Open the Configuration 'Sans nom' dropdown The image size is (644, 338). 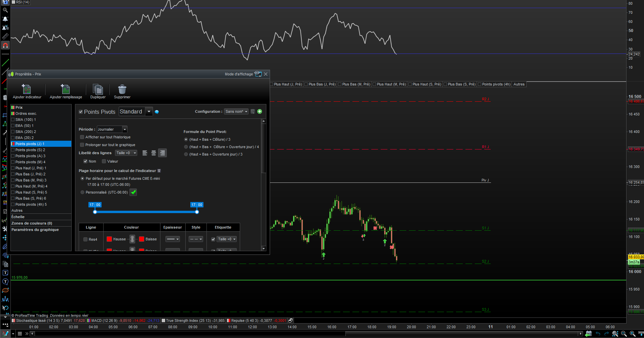(x=236, y=111)
